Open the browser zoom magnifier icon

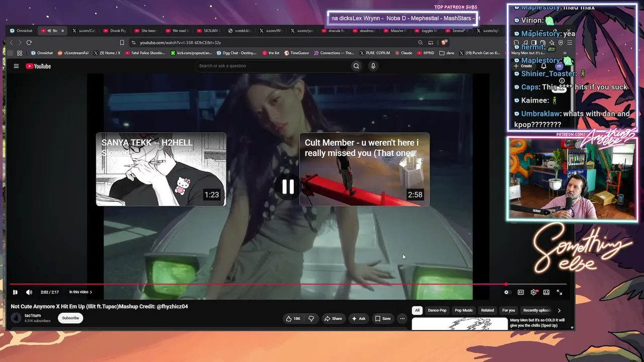(420, 43)
